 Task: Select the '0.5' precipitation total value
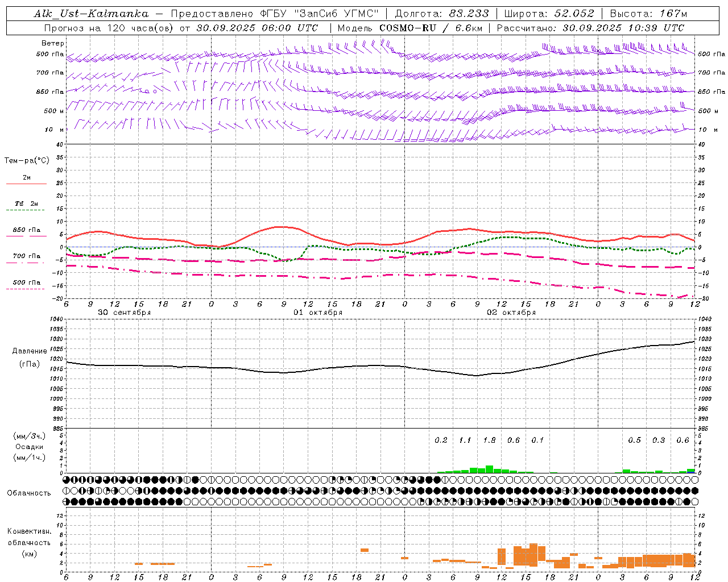click(x=634, y=440)
